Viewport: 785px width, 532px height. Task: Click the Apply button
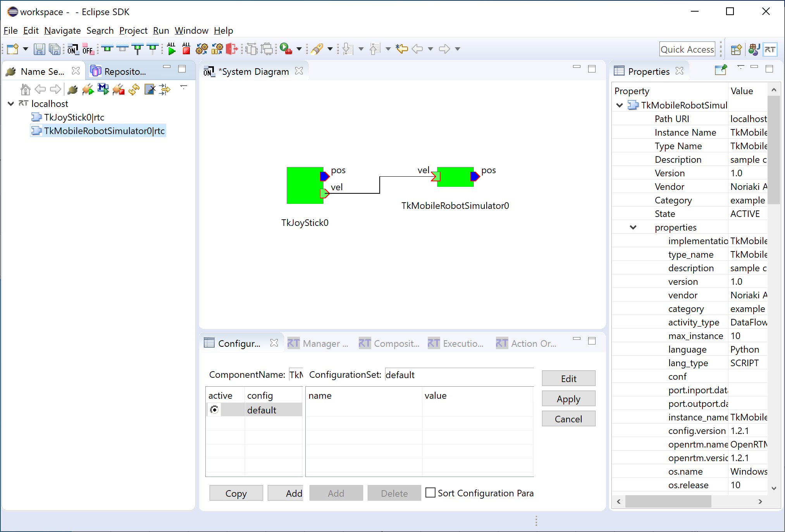pos(568,399)
